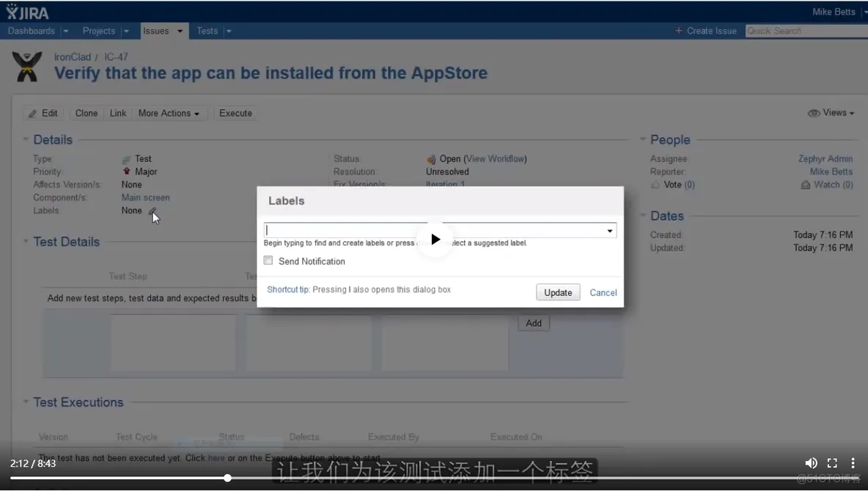Click the Quick Search field
The width and height of the screenshot is (868, 491).
pyautogui.click(x=806, y=31)
